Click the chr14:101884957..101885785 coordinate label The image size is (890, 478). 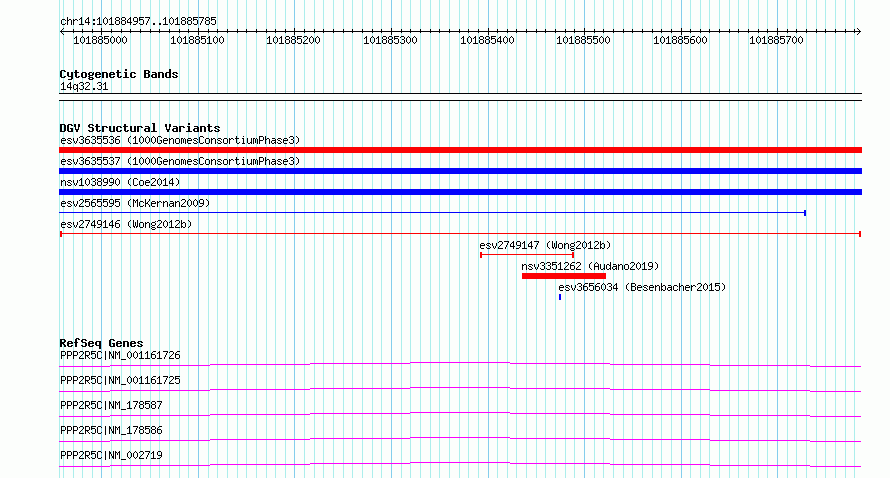(x=138, y=22)
